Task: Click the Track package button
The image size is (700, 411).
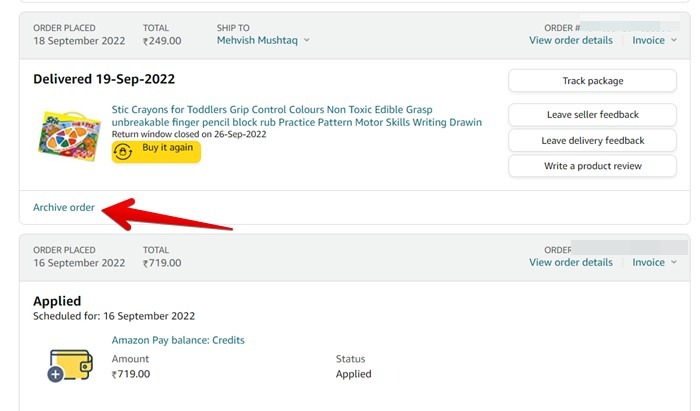Action: click(592, 81)
